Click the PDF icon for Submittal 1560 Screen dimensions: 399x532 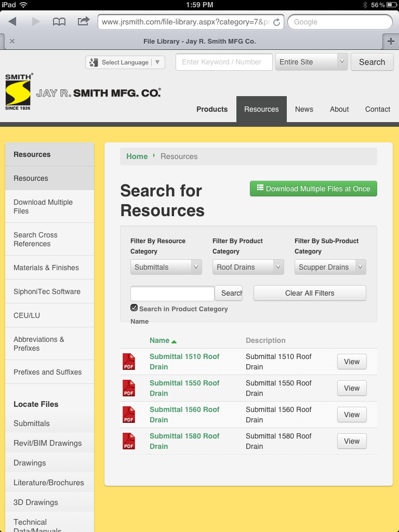(128, 415)
